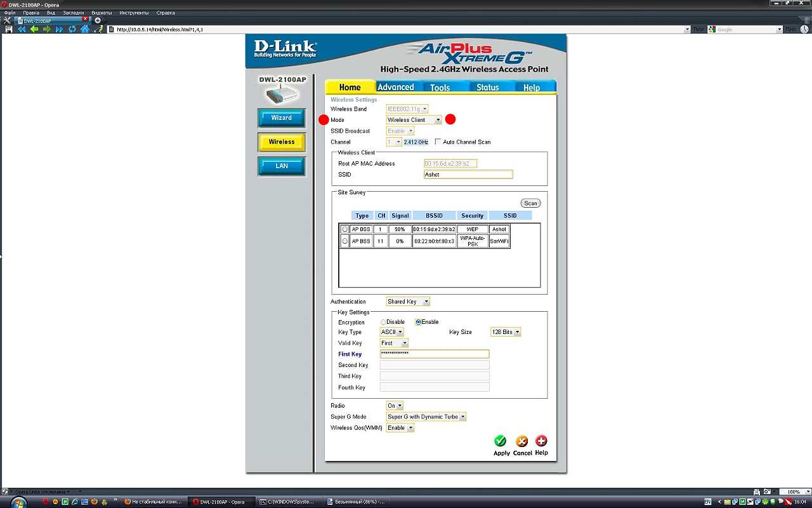This screenshot has height=508, width=812.
Task: Click the D-Link logo
Action: point(285,48)
